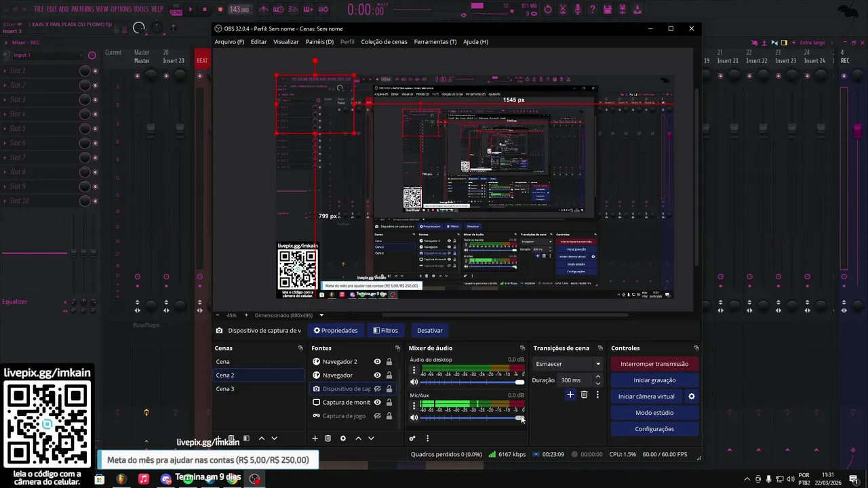Pop out the Transições de cena dock
The image size is (868, 488).
600,348
